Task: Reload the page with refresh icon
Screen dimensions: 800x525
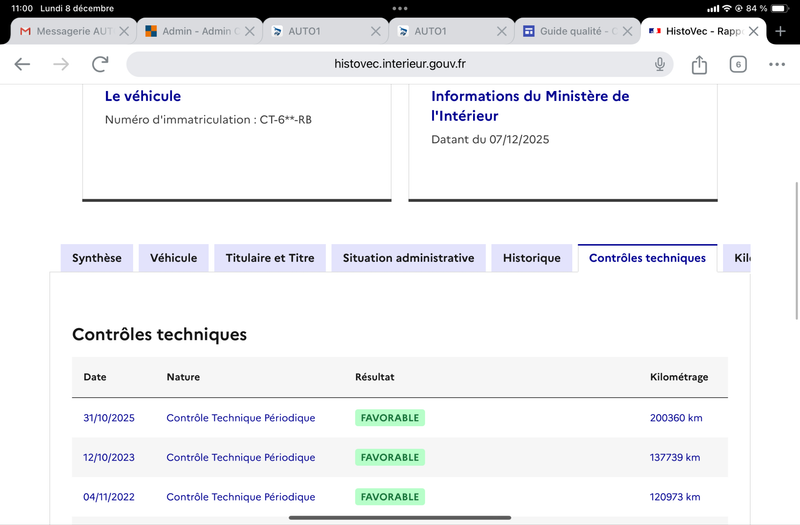Action: coord(100,64)
